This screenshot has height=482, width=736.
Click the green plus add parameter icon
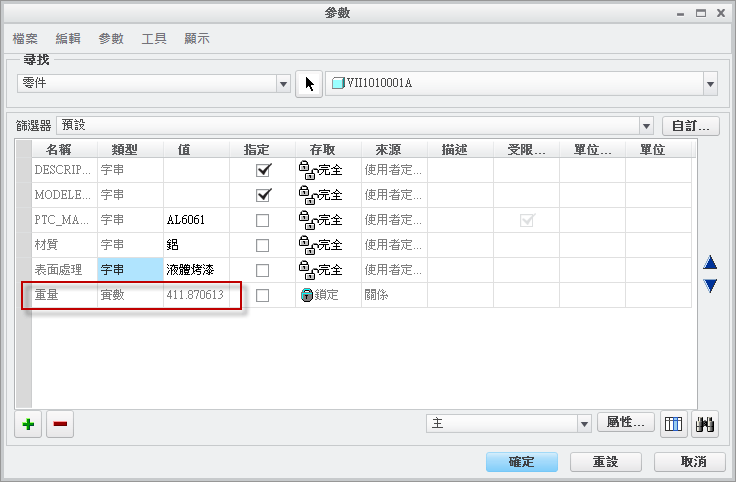28,424
